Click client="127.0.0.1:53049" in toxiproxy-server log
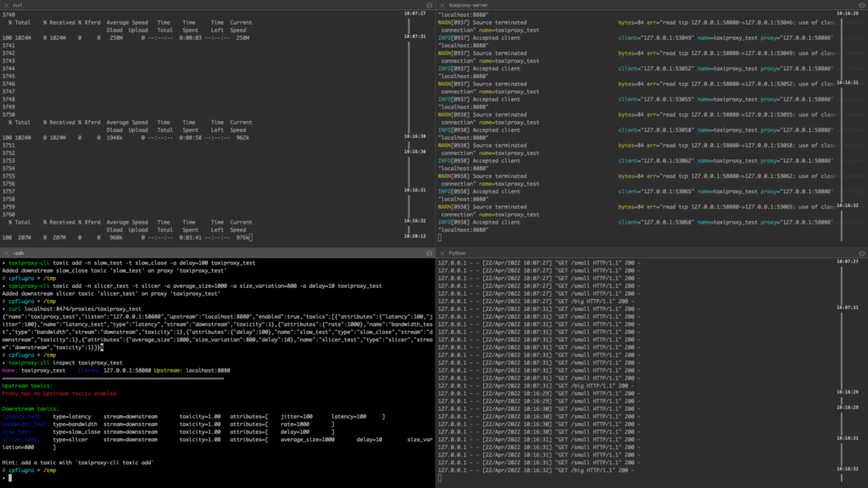 click(x=655, y=37)
